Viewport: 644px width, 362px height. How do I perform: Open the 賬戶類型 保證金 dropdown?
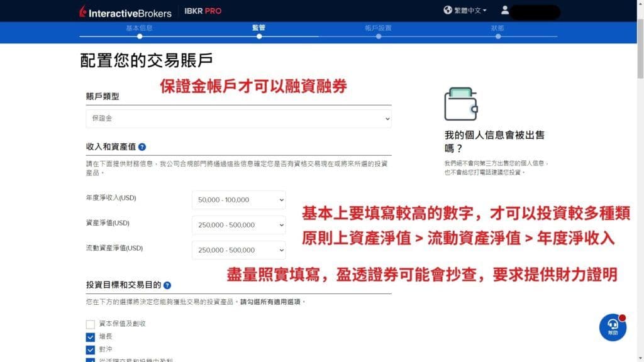[239, 118]
